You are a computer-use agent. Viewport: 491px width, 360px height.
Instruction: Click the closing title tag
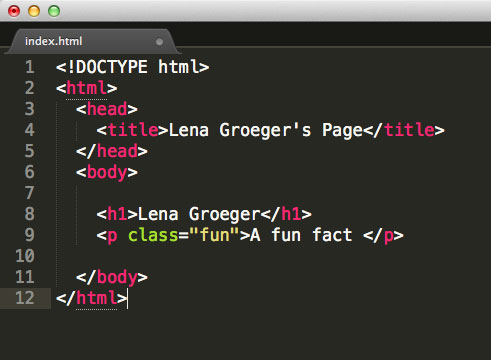click(404, 130)
